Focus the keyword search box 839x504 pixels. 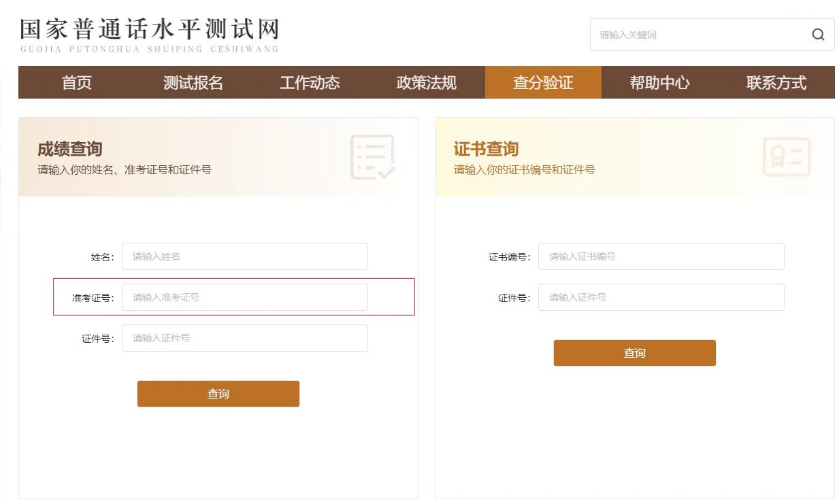click(697, 35)
